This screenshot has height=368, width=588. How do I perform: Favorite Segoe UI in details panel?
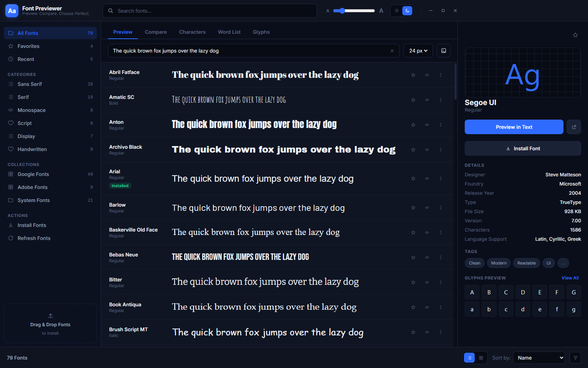coord(575,35)
